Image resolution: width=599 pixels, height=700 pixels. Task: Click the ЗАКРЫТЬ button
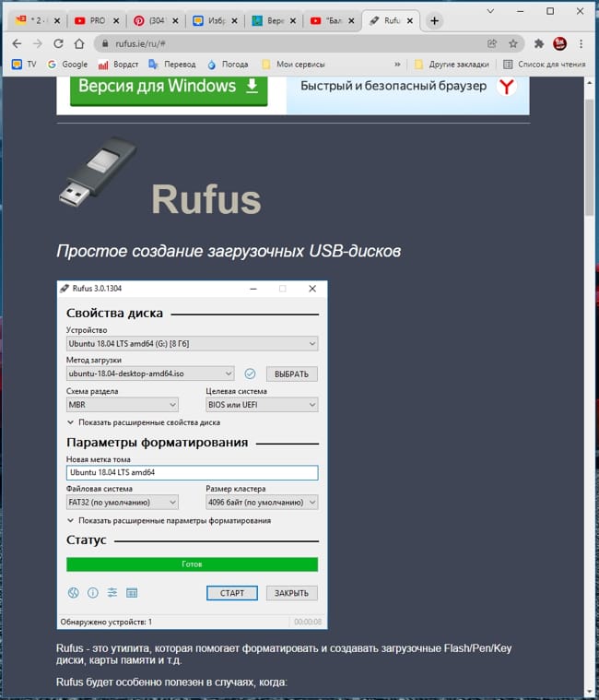(x=292, y=593)
